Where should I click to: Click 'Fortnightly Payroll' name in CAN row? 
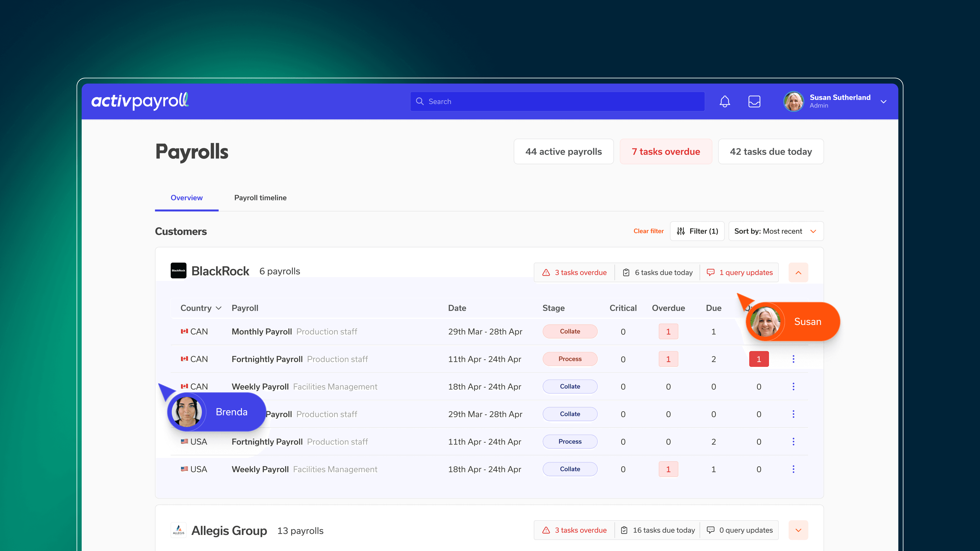267,359
